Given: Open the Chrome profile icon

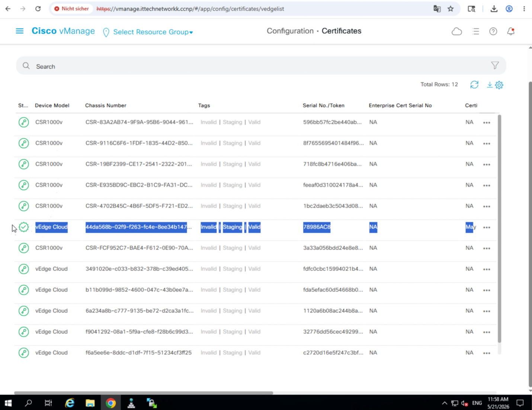Looking at the screenshot, I should (x=509, y=9).
